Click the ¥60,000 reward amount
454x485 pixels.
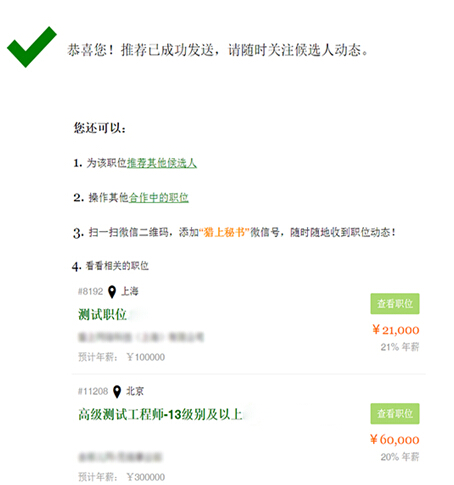395,440
